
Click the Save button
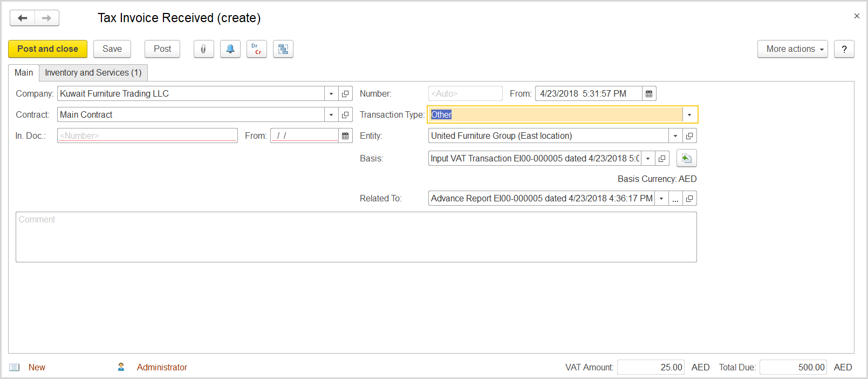click(x=112, y=49)
